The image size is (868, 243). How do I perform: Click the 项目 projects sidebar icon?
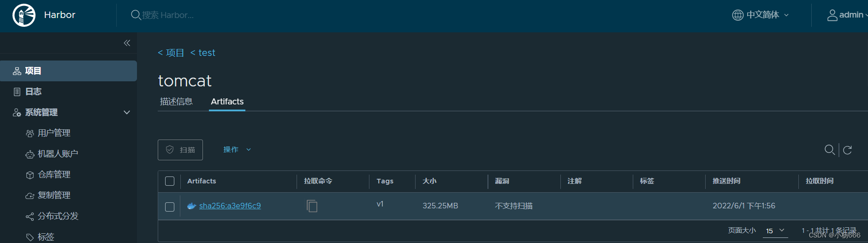(x=17, y=71)
